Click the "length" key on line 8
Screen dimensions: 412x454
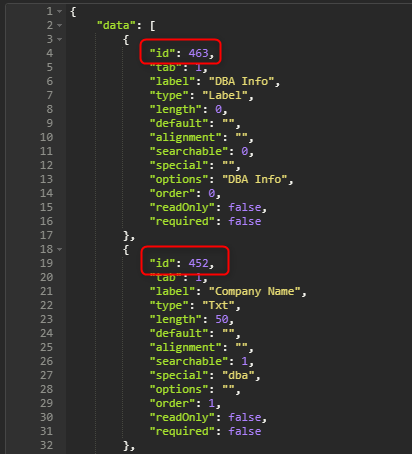coord(176,109)
